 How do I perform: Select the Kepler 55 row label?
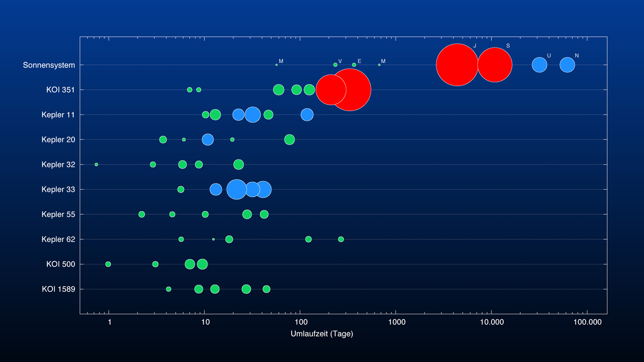pos(58,214)
